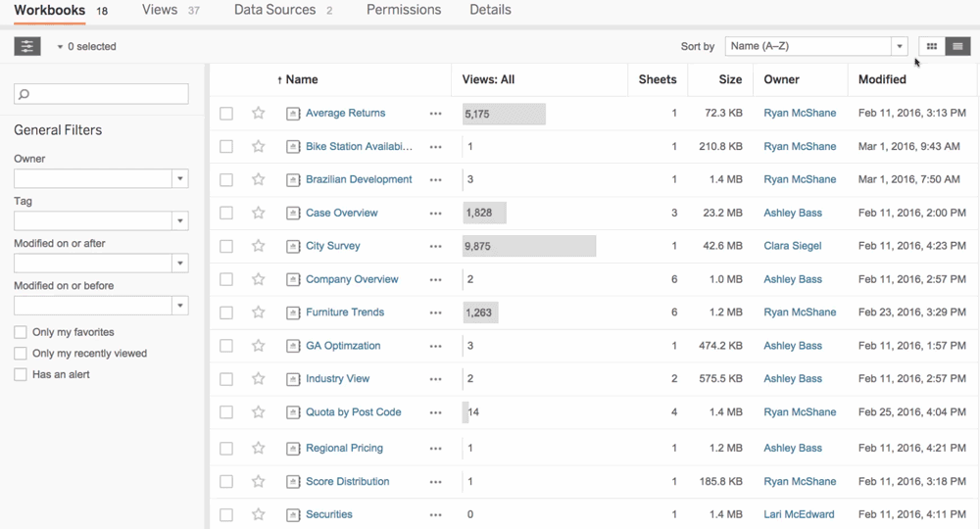
Task: Click the workbook search input field
Action: [101, 94]
